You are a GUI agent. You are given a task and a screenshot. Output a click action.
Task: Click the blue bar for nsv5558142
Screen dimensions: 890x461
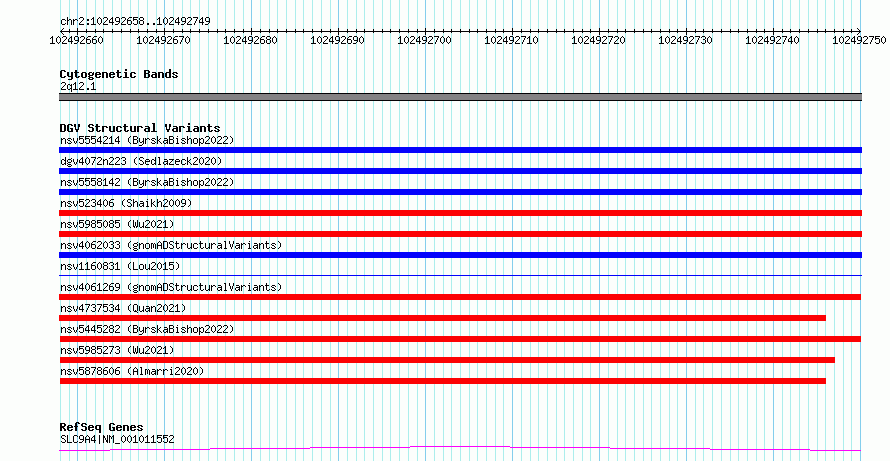460,192
